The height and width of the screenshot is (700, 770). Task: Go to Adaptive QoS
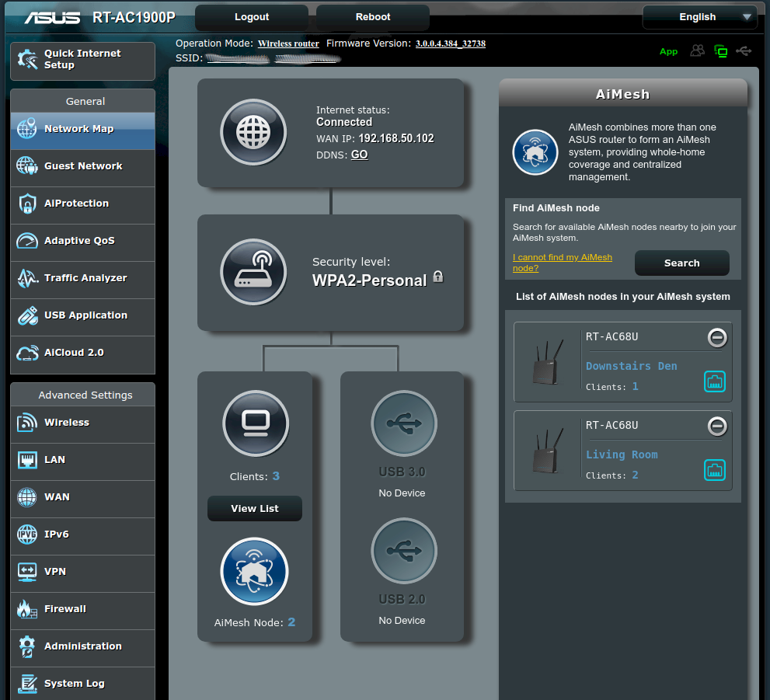coord(82,242)
